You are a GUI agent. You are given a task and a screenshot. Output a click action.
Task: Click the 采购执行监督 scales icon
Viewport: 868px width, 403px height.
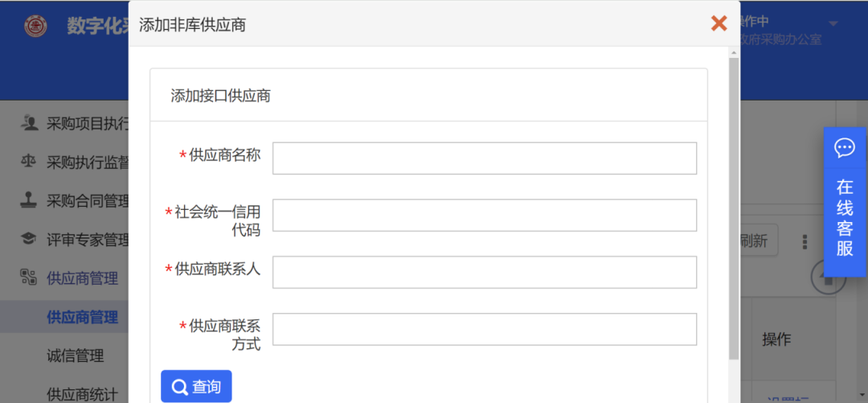tap(30, 162)
